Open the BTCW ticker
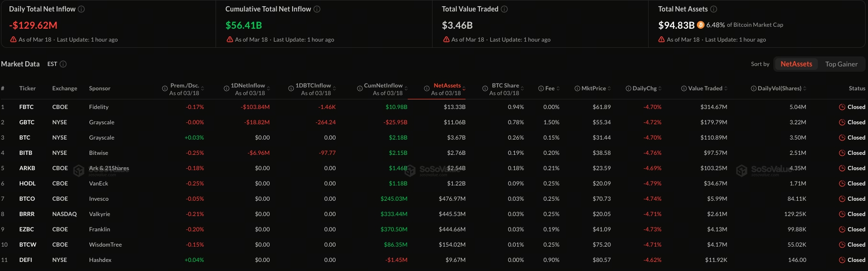Image resolution: width=868 pixels, height=271 pixels. 28,245
